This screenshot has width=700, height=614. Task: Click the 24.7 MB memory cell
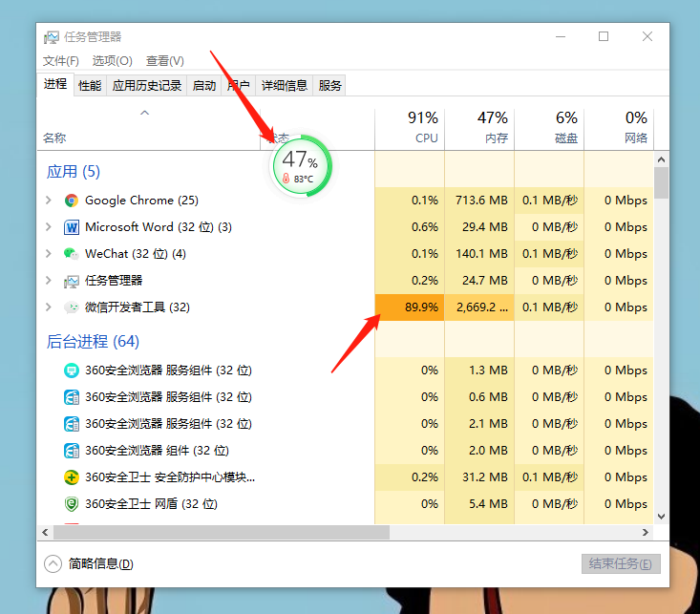(x=479, y=281)
